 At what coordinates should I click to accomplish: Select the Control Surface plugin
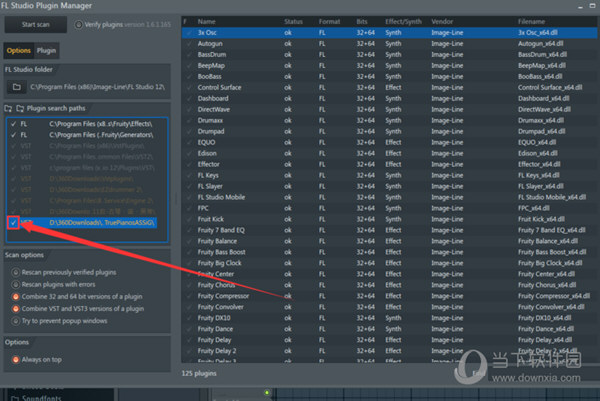pyautogui.click(x=389, y=88)
